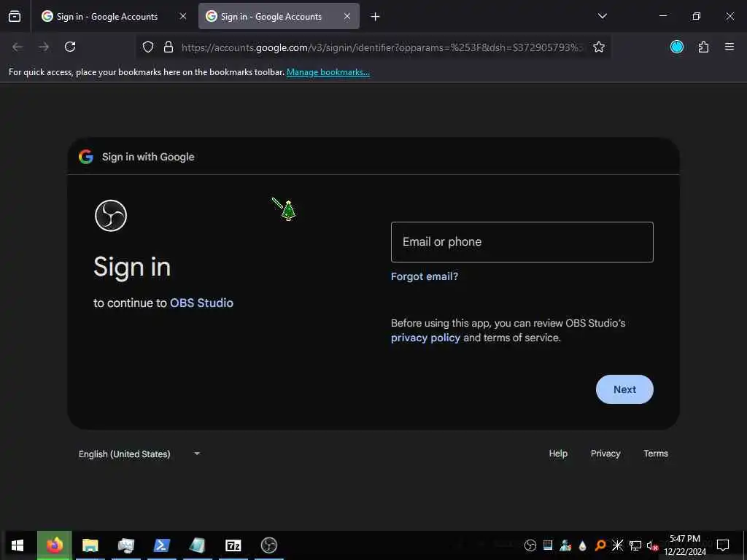Select Firefox in the taskbar
Screen dimensions: 747x560
click(54, 545)
